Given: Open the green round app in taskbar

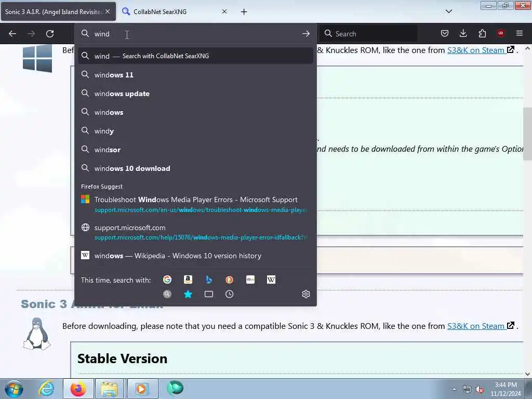Looking at the screenshot, I should tap(175, 388).
